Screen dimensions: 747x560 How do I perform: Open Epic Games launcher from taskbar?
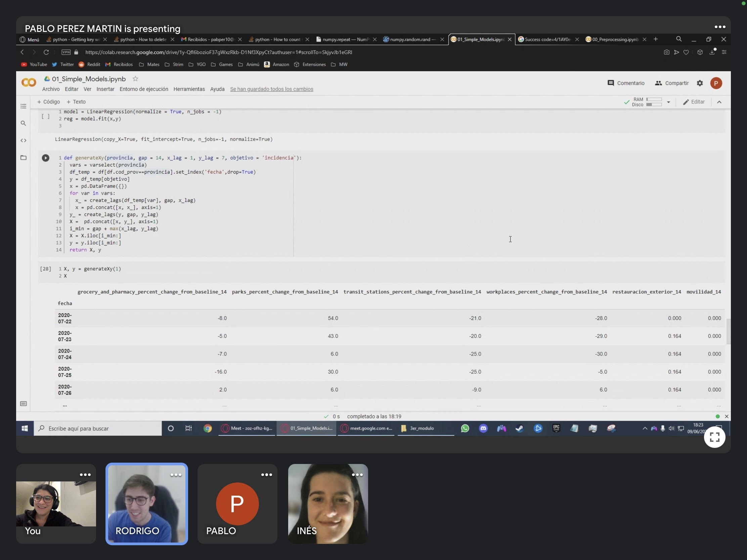(556, 428)
